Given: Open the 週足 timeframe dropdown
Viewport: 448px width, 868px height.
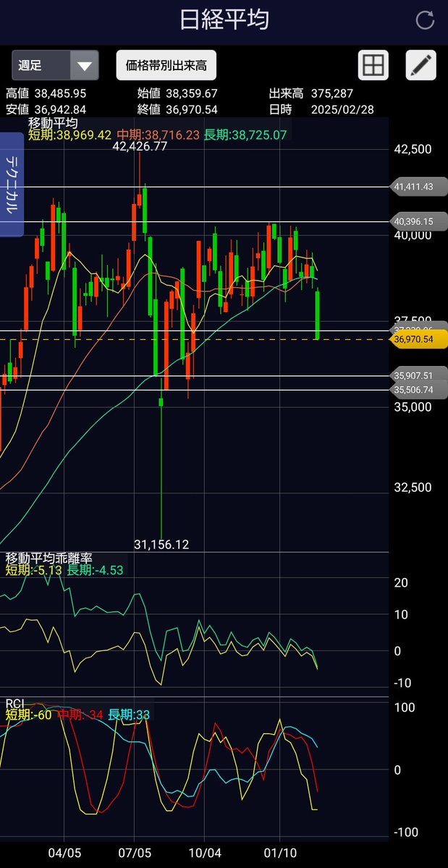Looking at the screenshot, I should [x=55, y=65].
